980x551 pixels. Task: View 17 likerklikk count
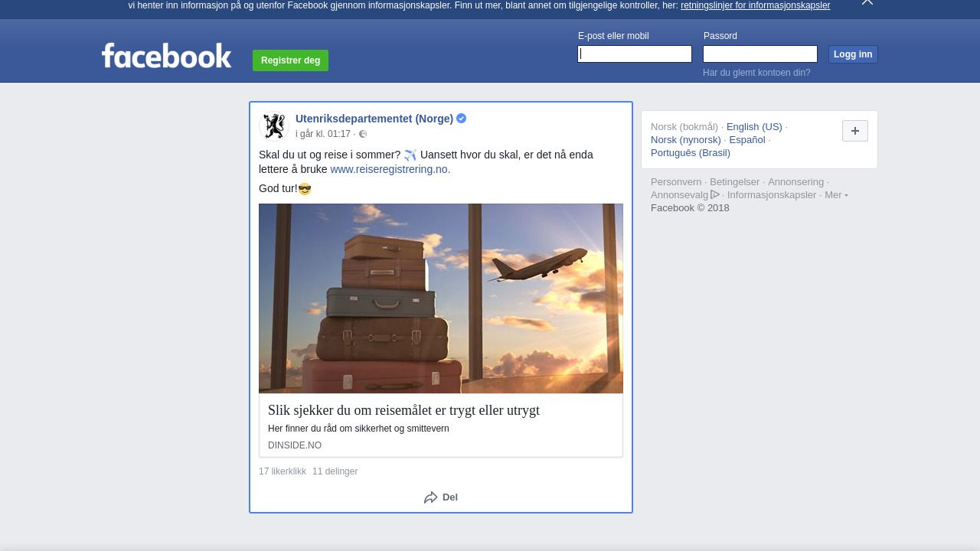tap(283, 471)
